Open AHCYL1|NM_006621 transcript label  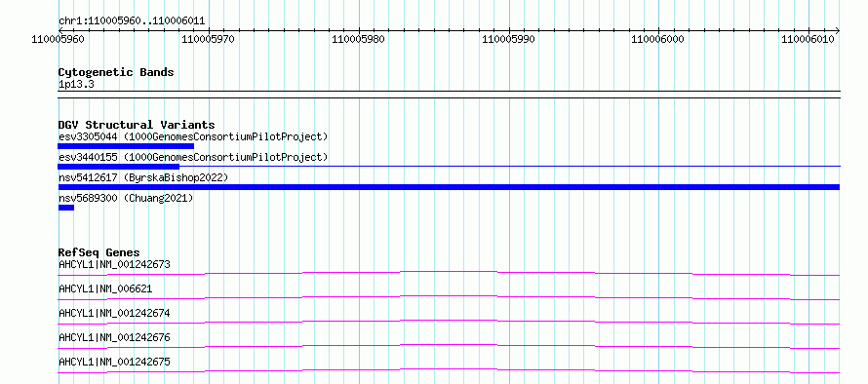[105, 288]
